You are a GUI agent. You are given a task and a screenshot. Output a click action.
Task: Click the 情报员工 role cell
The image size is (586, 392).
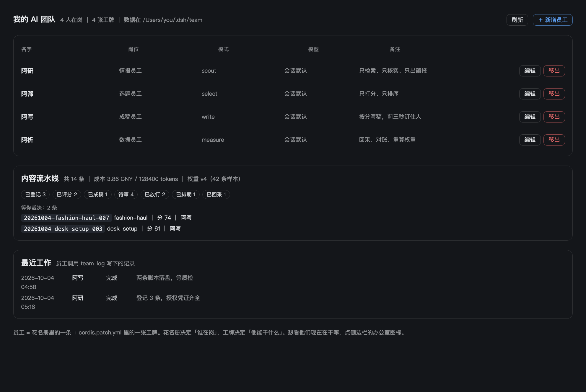[131, 71]
